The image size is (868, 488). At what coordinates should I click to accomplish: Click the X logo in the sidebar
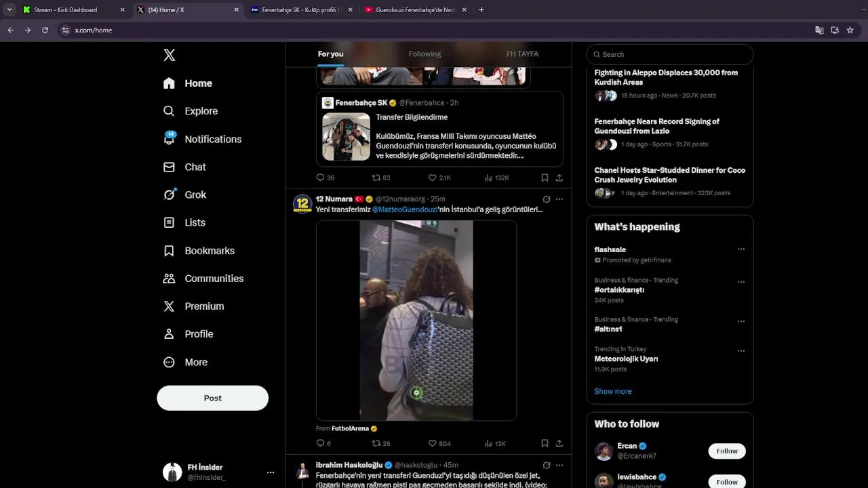(x=170, y=55)
